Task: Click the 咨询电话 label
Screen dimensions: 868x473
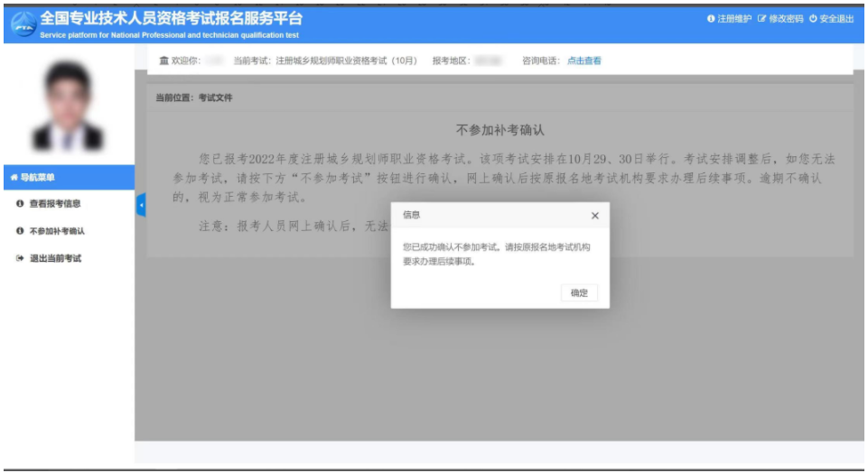Action: 541,60
